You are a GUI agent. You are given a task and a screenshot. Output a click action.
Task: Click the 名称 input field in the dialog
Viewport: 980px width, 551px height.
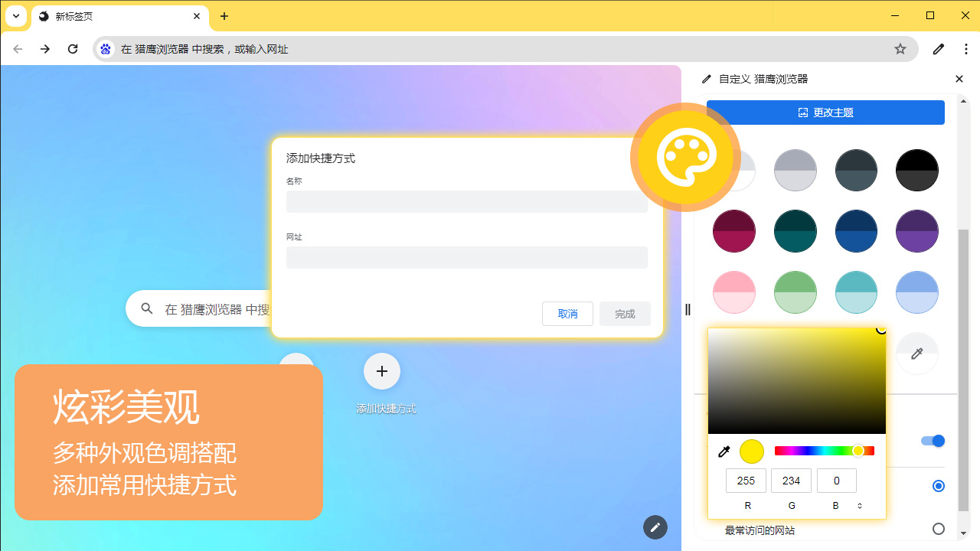click(x=466, y=201)
